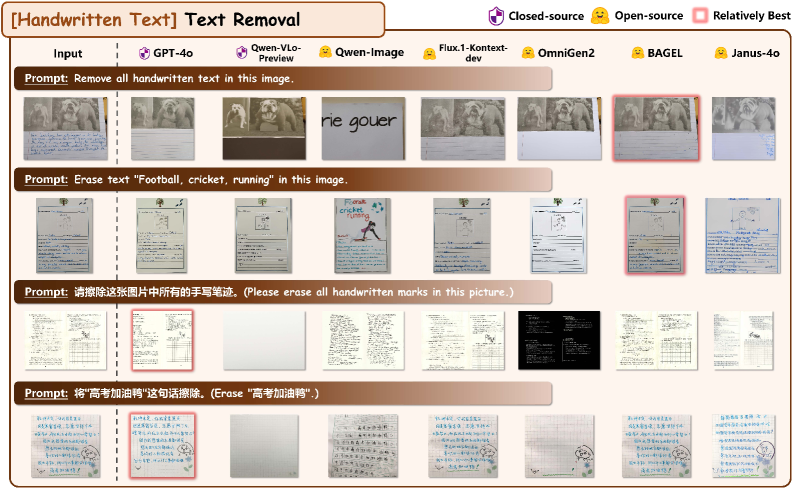The width and height of the screenshot is (793, 489).
Task: Open the Input worksheet image in the Football prompt row
Action: (64, 236)
